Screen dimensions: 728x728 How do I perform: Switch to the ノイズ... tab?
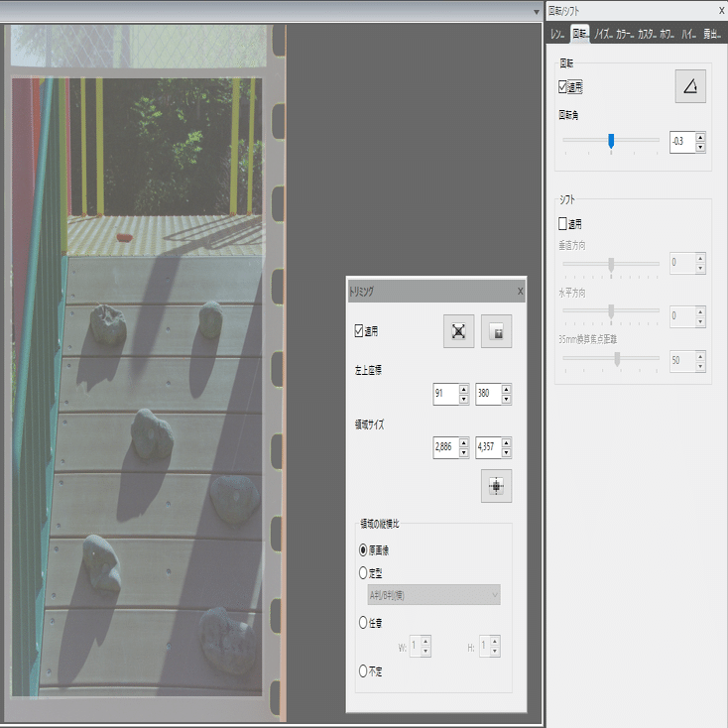click(603, 34)
